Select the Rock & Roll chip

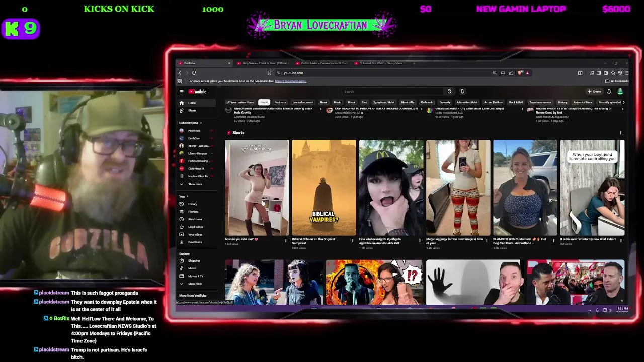[516, 102]
